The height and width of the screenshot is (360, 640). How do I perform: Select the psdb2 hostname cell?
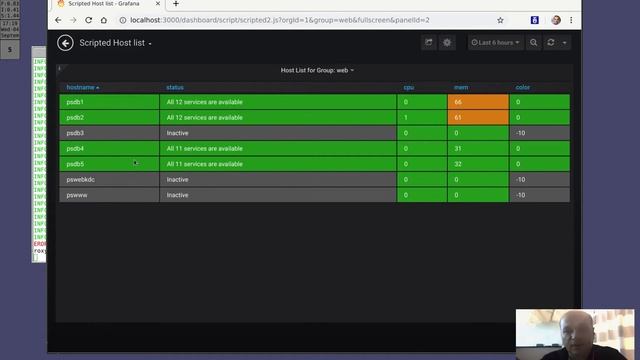[109, 118]
